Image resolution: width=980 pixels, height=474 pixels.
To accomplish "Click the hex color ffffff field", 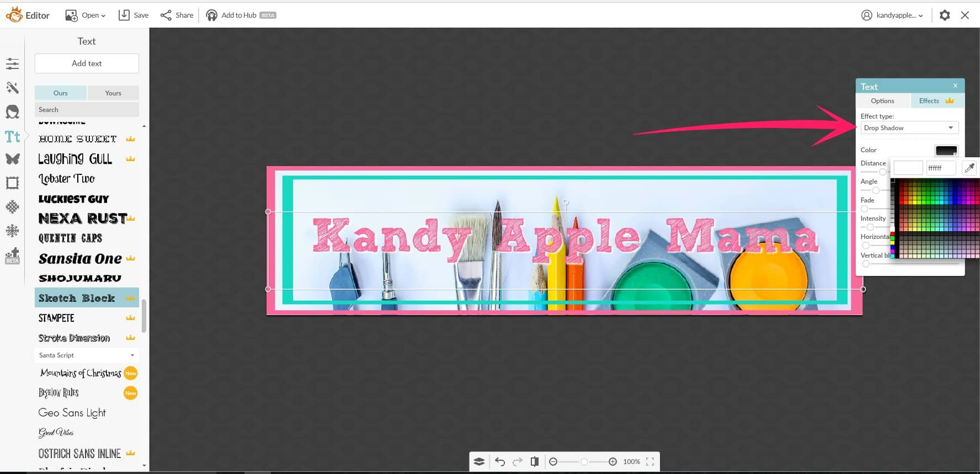I will point(941,168).
